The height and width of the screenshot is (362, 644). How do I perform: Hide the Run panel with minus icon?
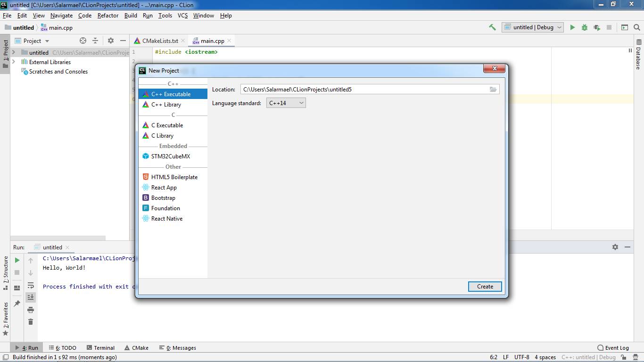tap(627, 247)
